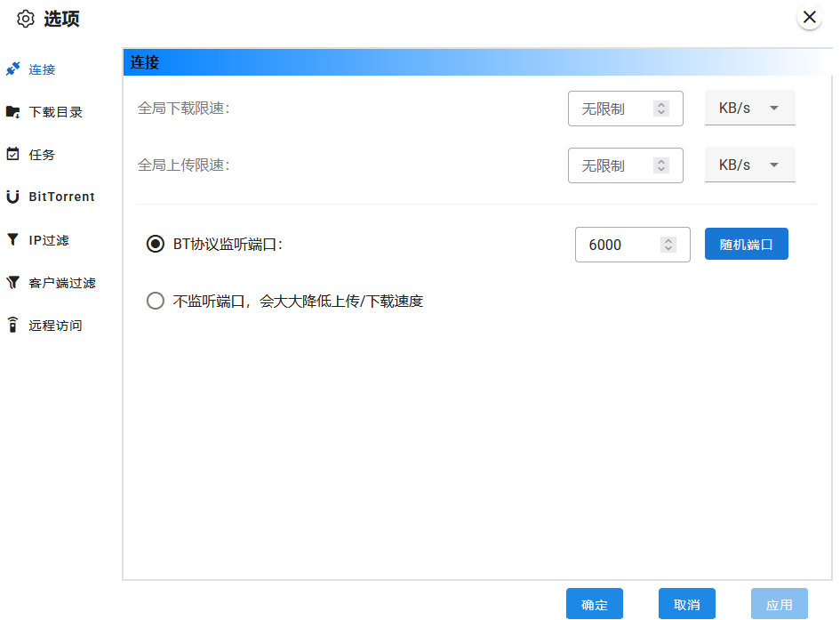Viewport: 840px width, 620px height.
Task: Click the folder icon for 下载目录
Action: pos(12,112)
